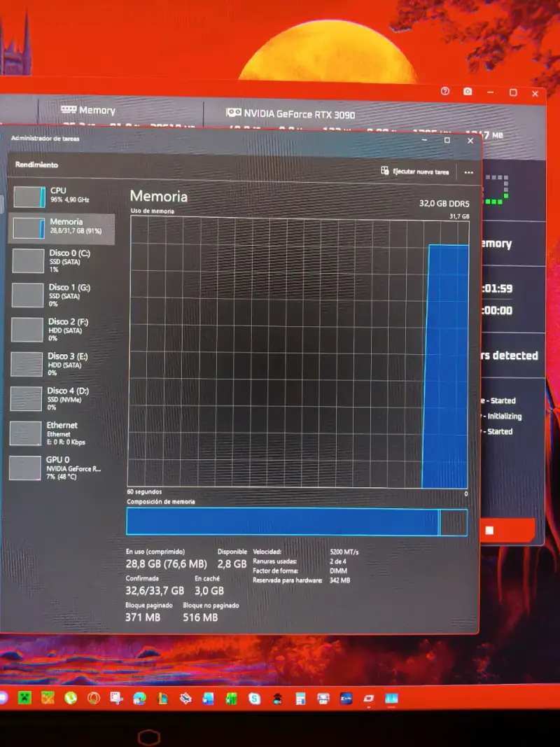Image resolution: width=560 pixels, height=747 pixels.
Task: Open Disco 1 (G:) performance view
Action: point(61,295)
